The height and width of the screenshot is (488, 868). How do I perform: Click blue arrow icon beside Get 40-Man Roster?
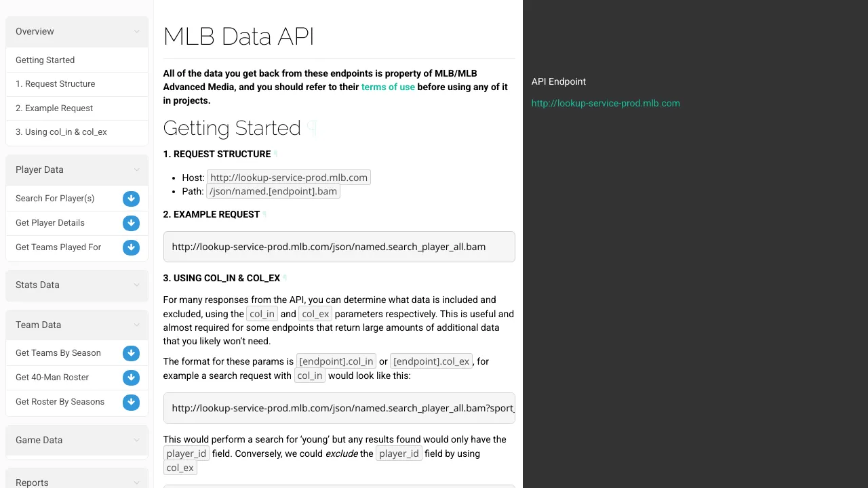click(x=132, y=378)
